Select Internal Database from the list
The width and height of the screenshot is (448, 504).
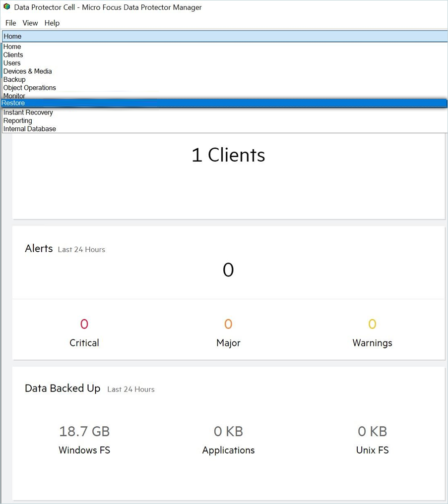[30, 129]
